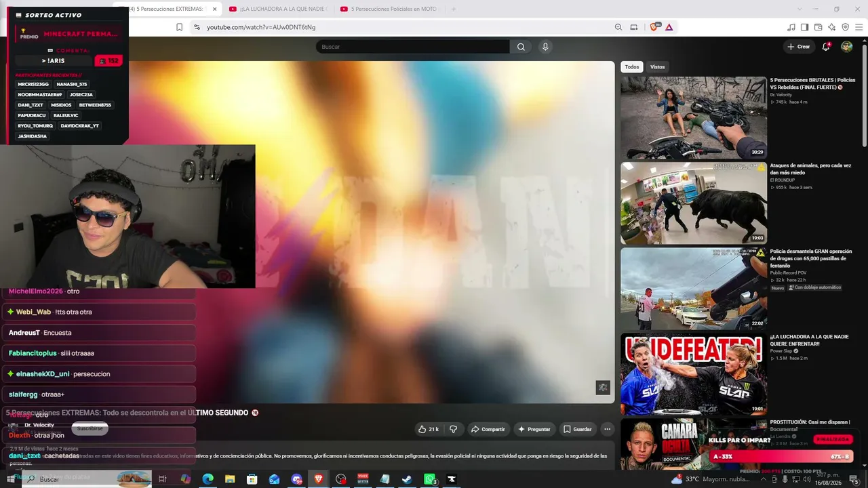Click the settings gear overlay on video player
The width and height of the screenshot is (868, 488).
603,387
